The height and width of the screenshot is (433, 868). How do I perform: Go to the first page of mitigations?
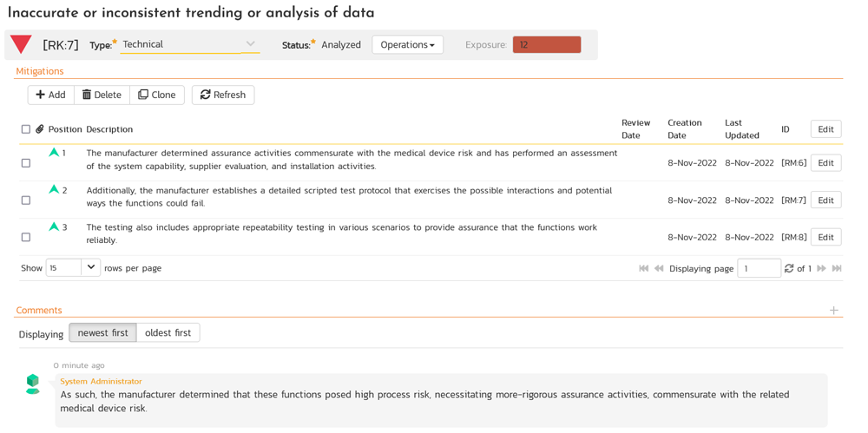click(x=643, y=269)
